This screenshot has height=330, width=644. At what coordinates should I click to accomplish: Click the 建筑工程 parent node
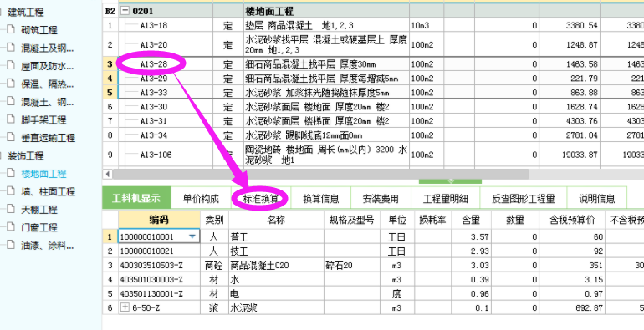point(26,13)
